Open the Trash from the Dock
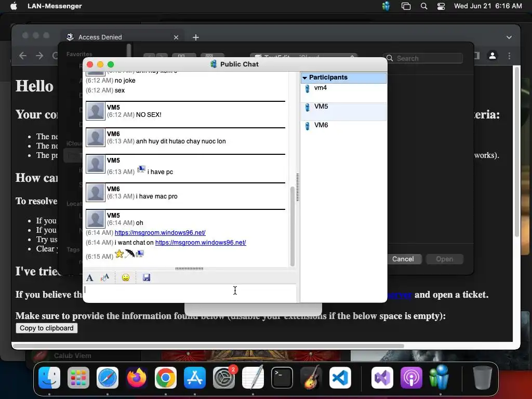The image size is (532, 399). coord(483,378)
